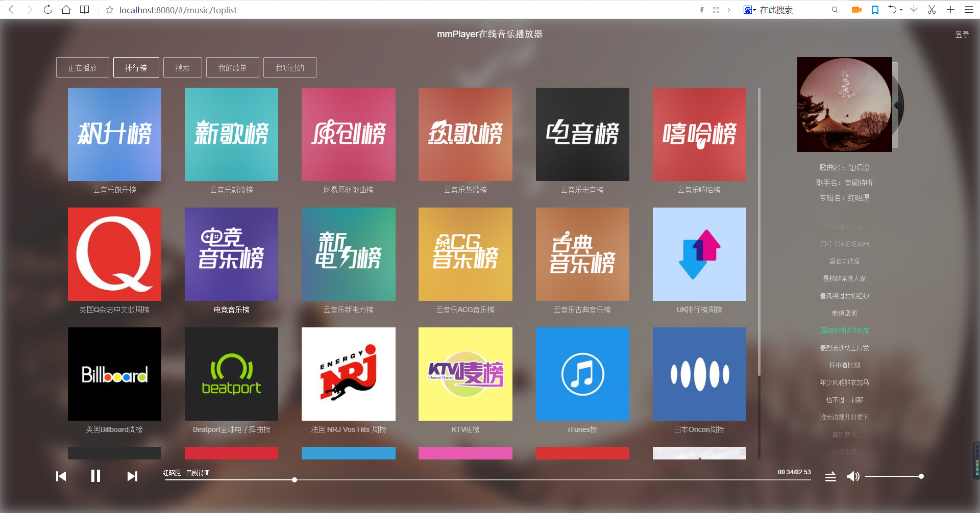This screenshot has width=980, height=513.
Task: Click lyric line 杯中酒比划
Action: click(x=844, y=365)
